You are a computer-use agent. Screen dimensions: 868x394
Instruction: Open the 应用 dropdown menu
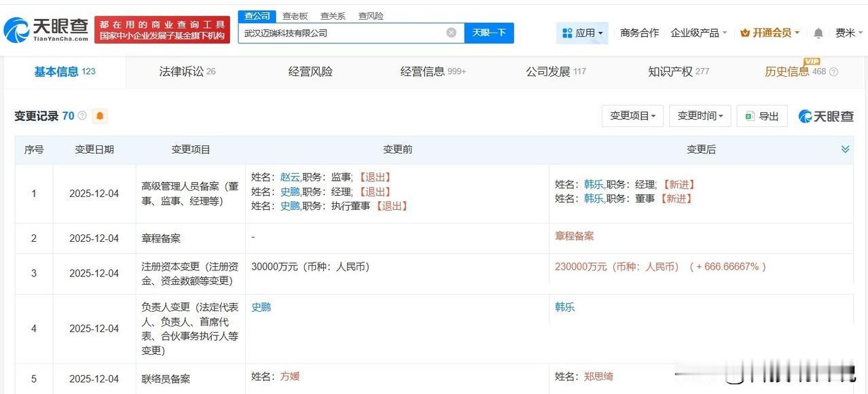tap(582, 33)
